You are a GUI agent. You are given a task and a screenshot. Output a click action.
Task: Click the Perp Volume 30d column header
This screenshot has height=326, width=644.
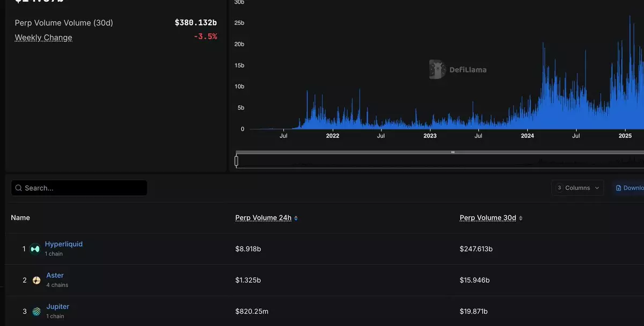(488, 218)
